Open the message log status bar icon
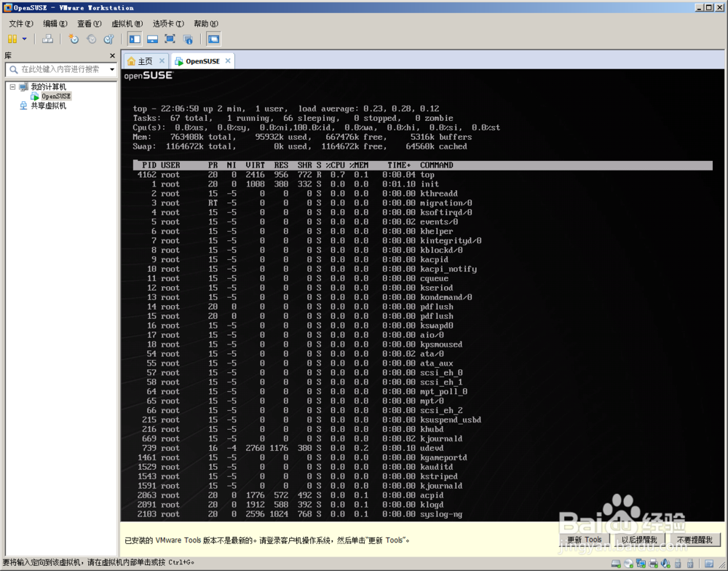Viewport: 728px width, 571px height. tap(709, 564)
